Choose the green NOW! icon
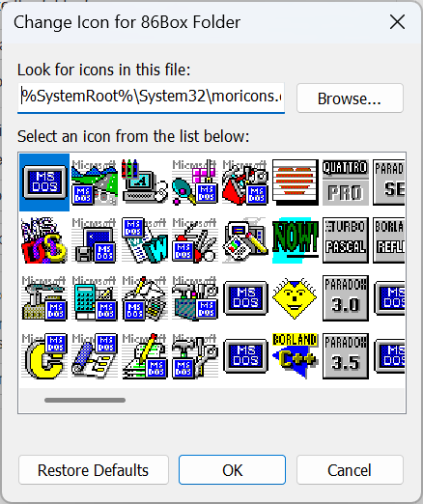 pyautogui.click(x=296, y=240)
